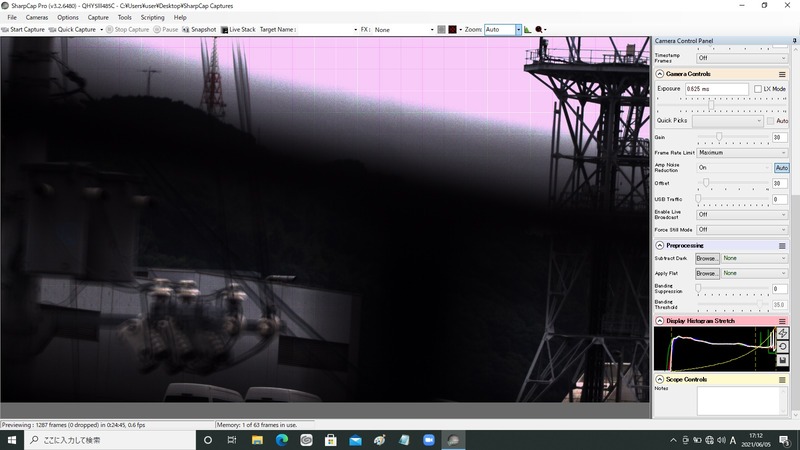Viewport: 800px width, 450px height.
Task: Open the Capture menu
Action: [98, 17]
